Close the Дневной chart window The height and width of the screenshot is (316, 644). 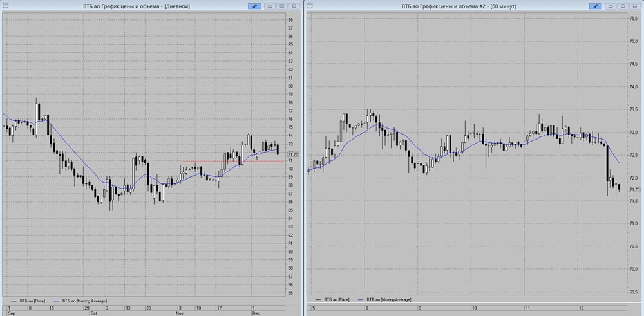click(x=294, y=6)
